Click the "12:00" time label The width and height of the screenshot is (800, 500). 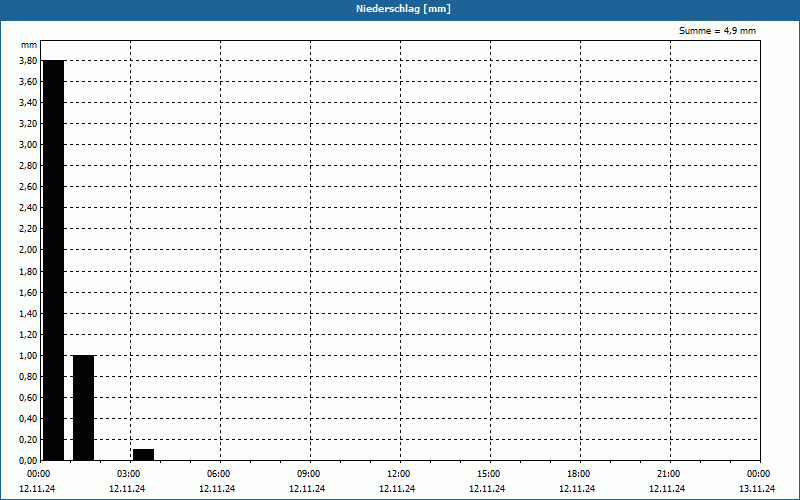398,474
